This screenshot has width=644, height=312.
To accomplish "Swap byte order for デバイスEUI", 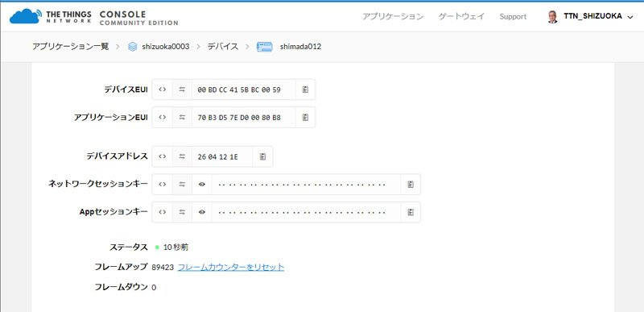I will [182, 89].
